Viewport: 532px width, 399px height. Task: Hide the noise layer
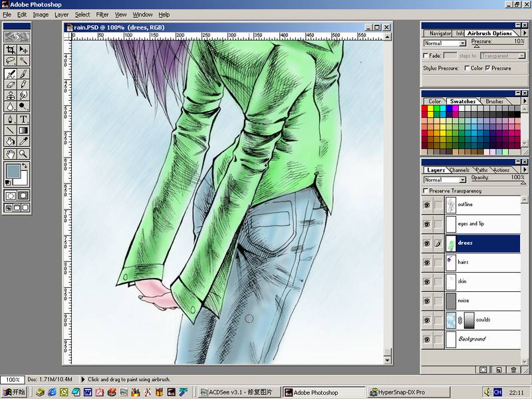[x=427, y=301]
